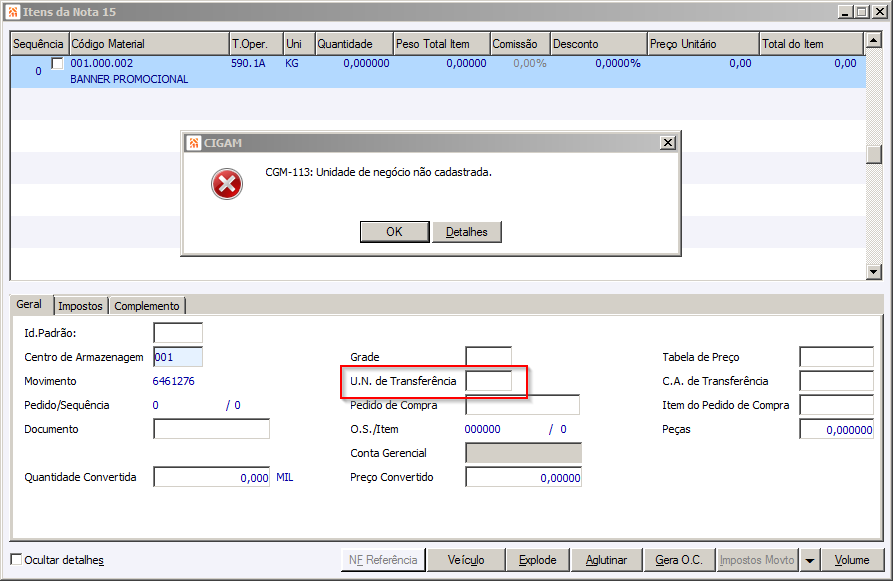Minimize the Itens da Nota window

[845, 11]
